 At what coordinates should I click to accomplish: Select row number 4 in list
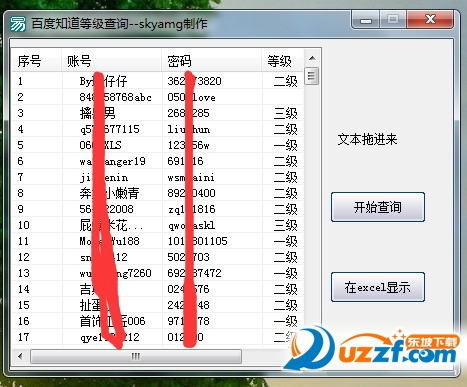click(157, 129)
